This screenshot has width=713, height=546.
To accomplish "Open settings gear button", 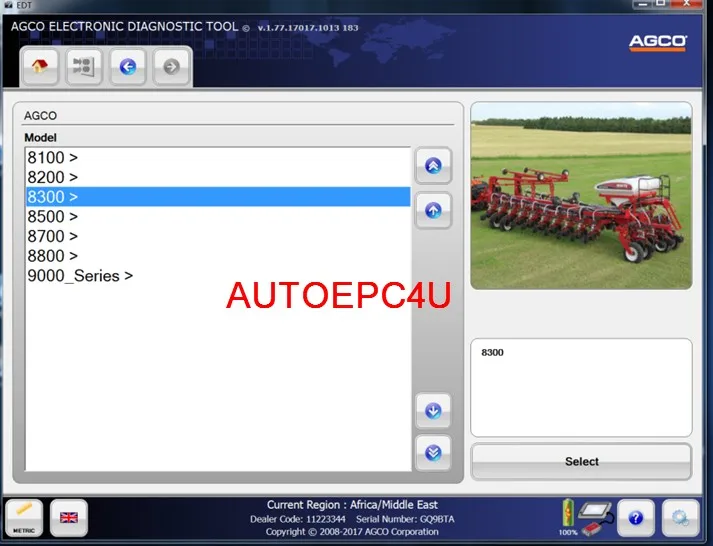I will coord(680,518).
